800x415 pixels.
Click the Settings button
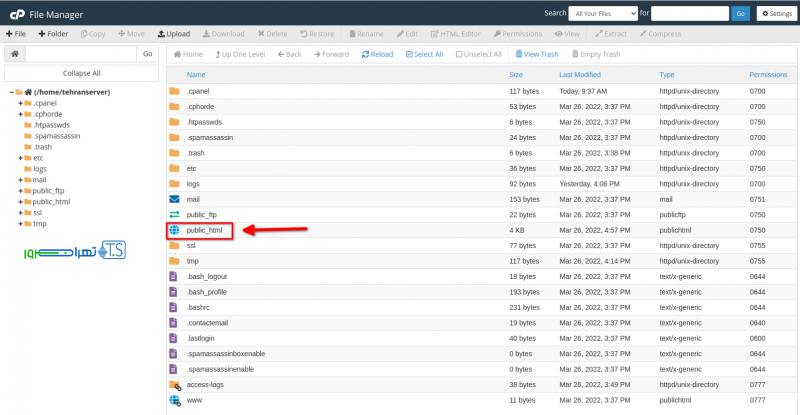click(x=776, y=13)
